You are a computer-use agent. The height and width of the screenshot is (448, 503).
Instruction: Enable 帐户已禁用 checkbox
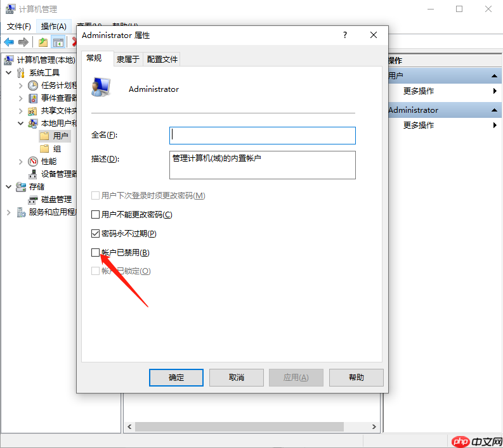95,253
